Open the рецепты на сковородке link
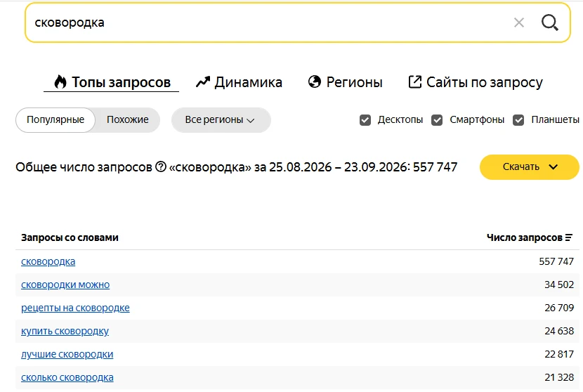Screen dimensions: 583x392 click(x=75, y=308)
